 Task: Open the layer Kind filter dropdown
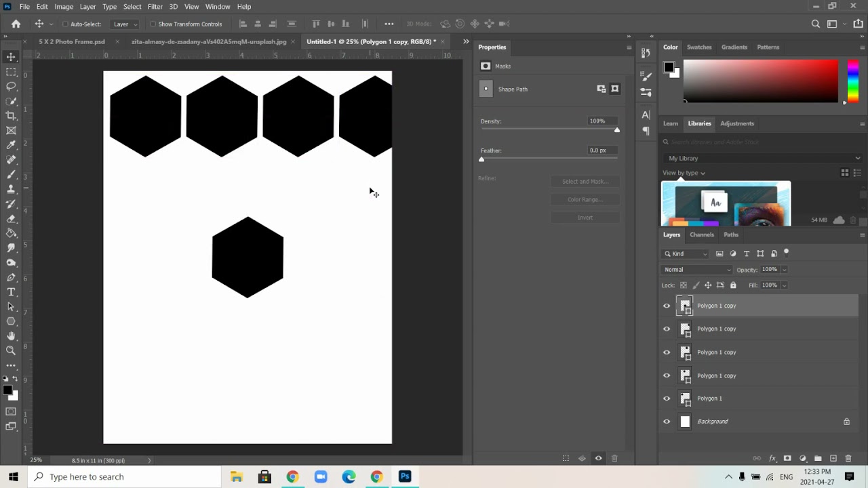click(686, 253)
